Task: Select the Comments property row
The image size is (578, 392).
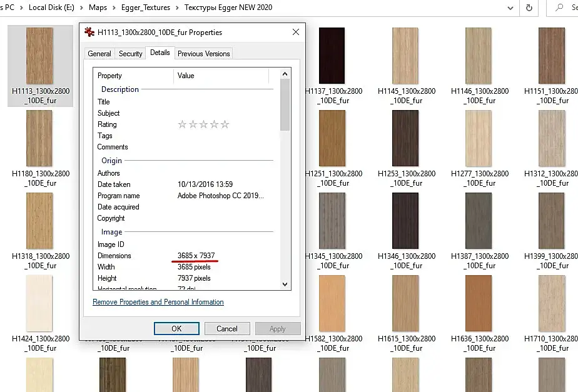Action: point(185,147)
